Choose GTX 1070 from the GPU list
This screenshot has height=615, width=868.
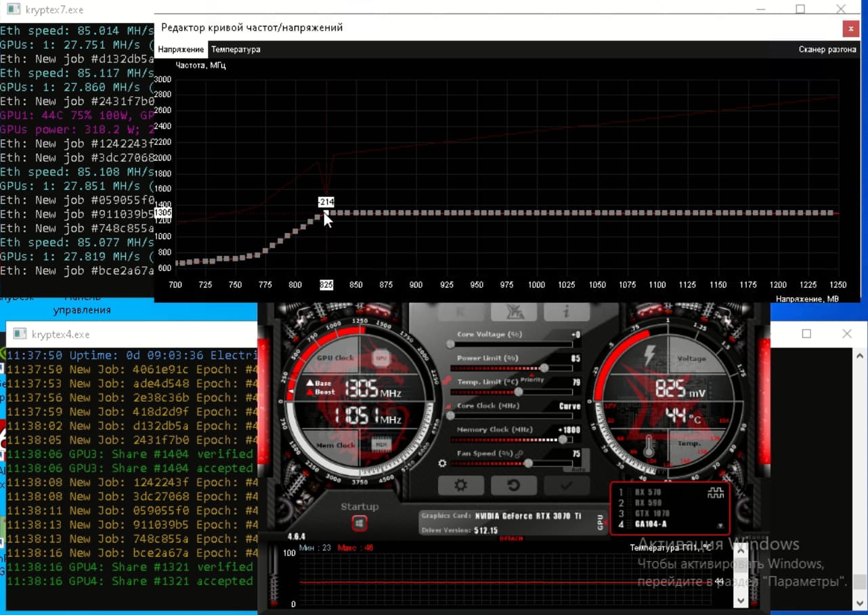[652, 513]
